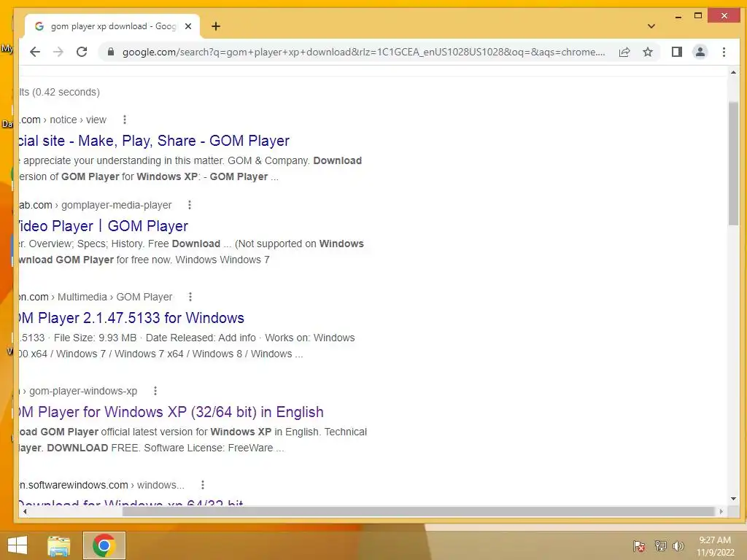
Task: Click 'Software License: FreeWare' snippet text
Action: 209,448
